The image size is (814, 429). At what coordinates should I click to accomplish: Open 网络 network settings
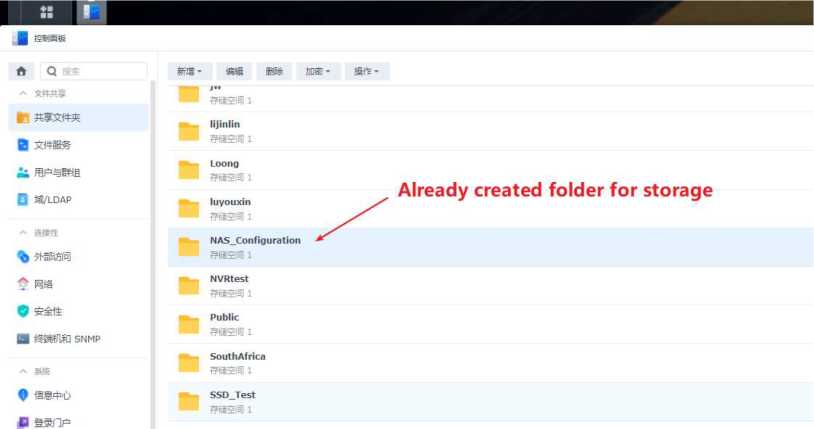pyautogui.click(x=46, y=284)
